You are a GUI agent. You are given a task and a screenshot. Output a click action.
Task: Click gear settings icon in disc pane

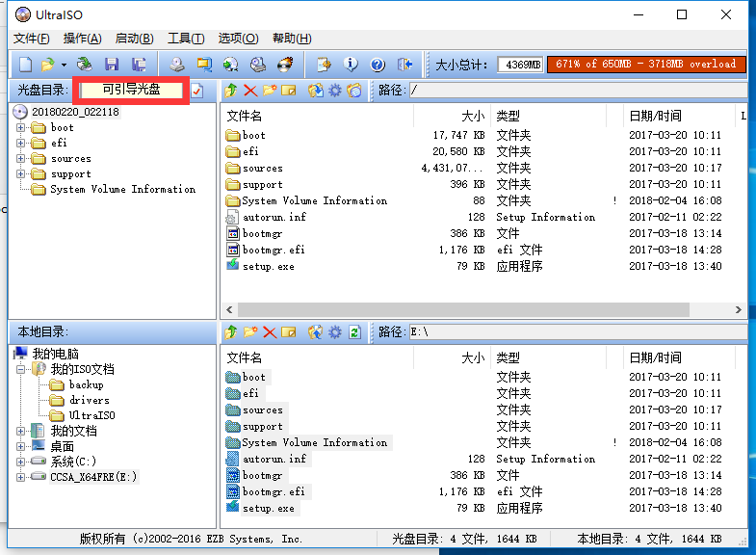pos(334,91)
